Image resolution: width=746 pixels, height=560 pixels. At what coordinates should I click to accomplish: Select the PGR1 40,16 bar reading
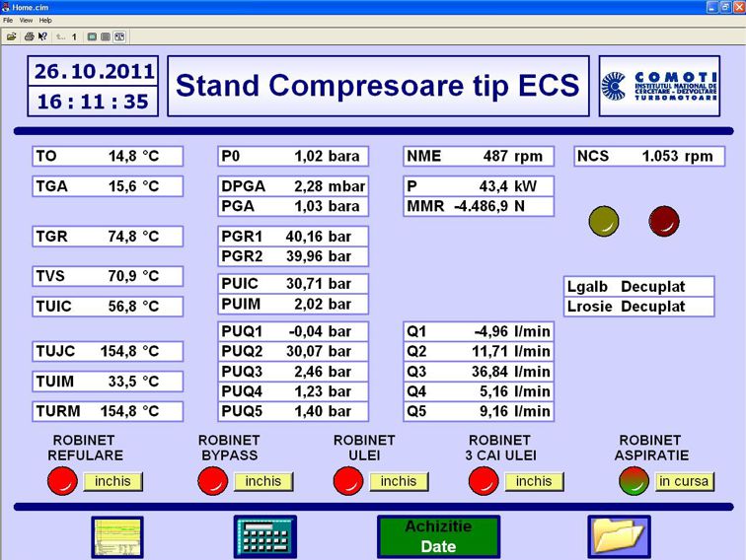293,237
